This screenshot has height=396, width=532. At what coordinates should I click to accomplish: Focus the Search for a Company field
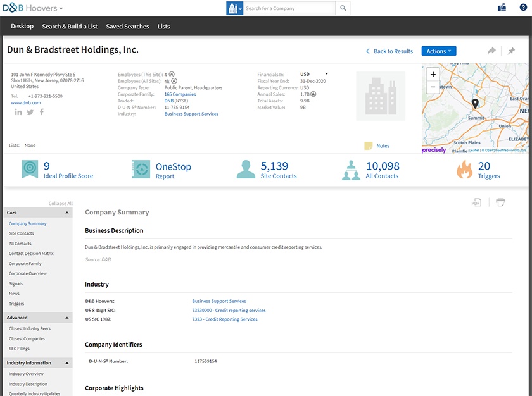289,8
